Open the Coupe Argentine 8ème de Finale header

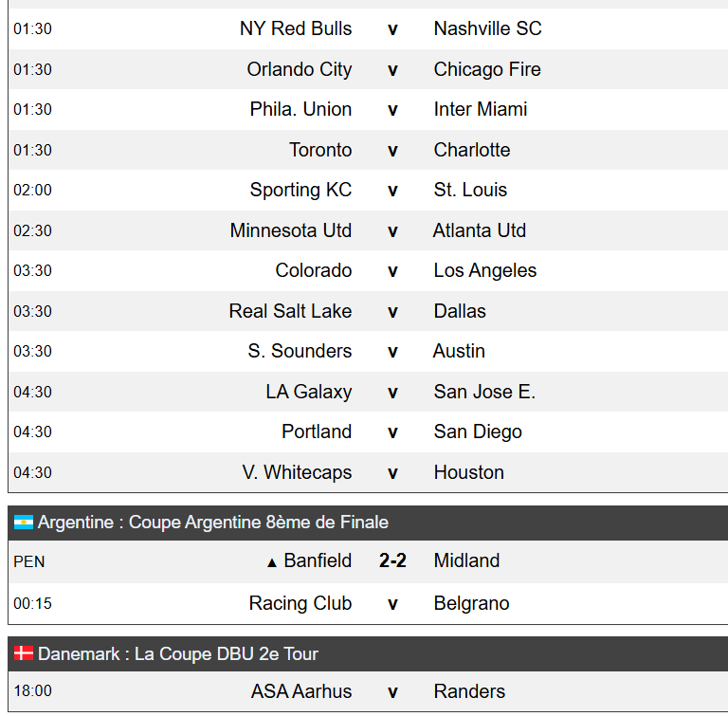368,523
